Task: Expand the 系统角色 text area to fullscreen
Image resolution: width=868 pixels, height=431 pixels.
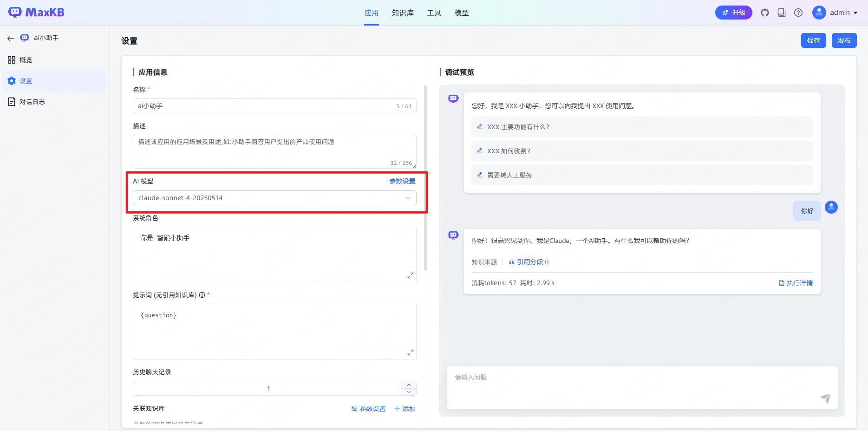Action: tap(411, 275)
